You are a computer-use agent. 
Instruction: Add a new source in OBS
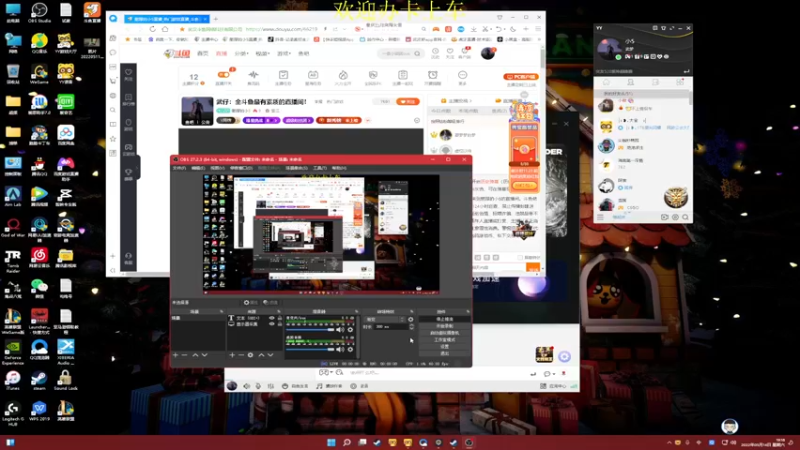point(232,355)
